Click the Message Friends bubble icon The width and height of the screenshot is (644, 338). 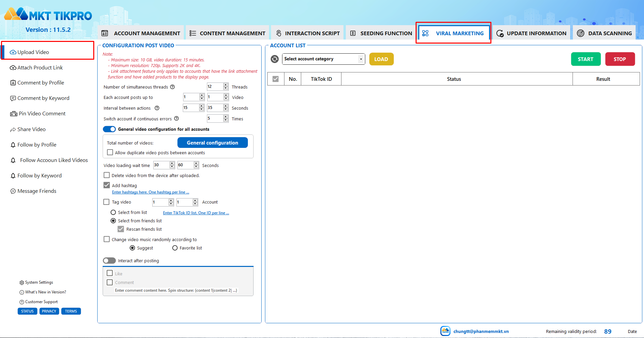[x=13, y=191]
